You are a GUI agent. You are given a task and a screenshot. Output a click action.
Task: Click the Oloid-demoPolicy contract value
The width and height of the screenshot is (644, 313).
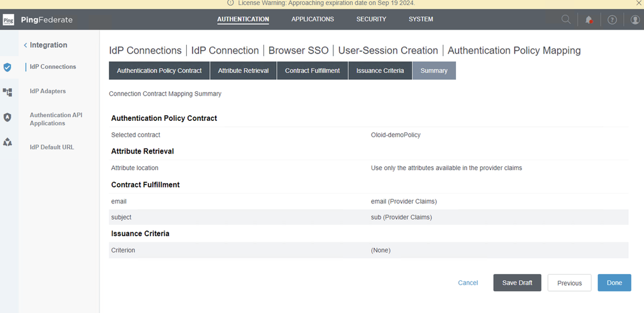click(396, 135)
